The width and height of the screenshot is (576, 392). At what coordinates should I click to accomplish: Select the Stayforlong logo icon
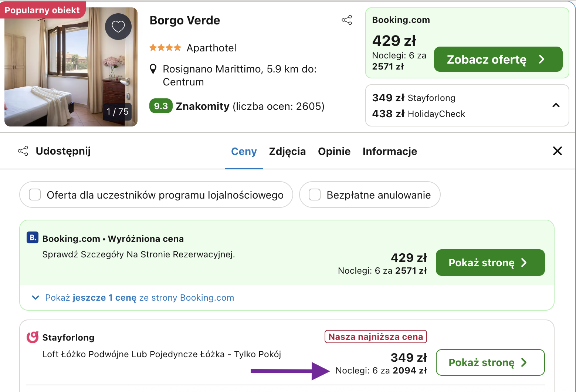tap(32, 337)
